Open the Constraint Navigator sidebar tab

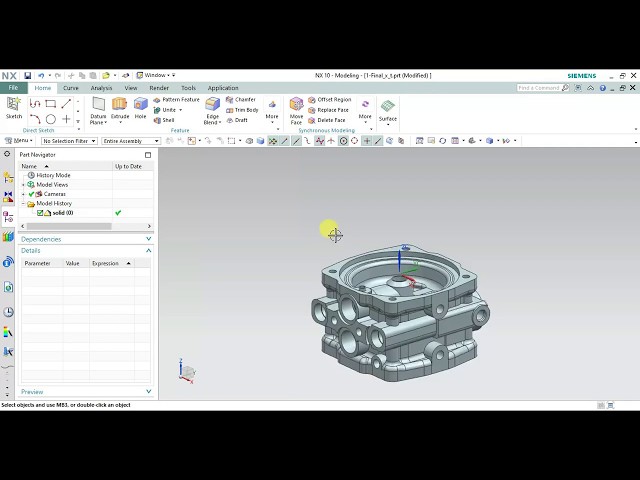pyautogui.click(x=8, y=196)
